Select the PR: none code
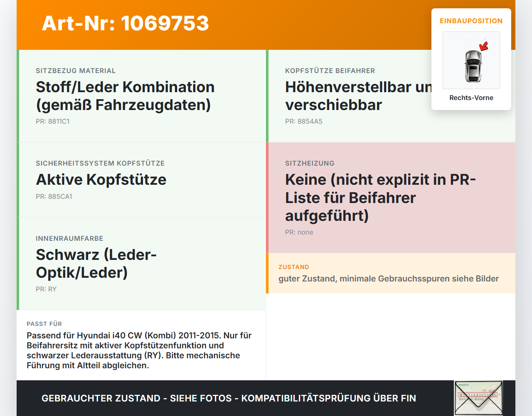 click(x=299, y=232)
